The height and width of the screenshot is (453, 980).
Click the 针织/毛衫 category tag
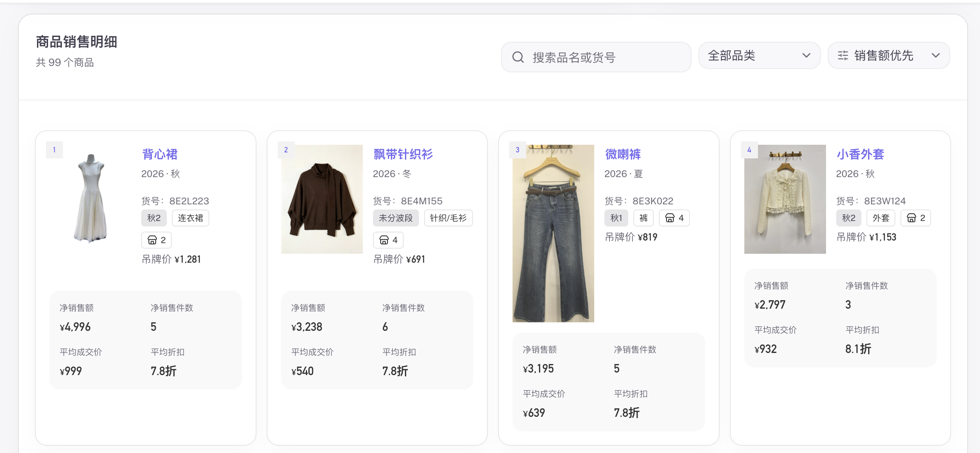448,218
